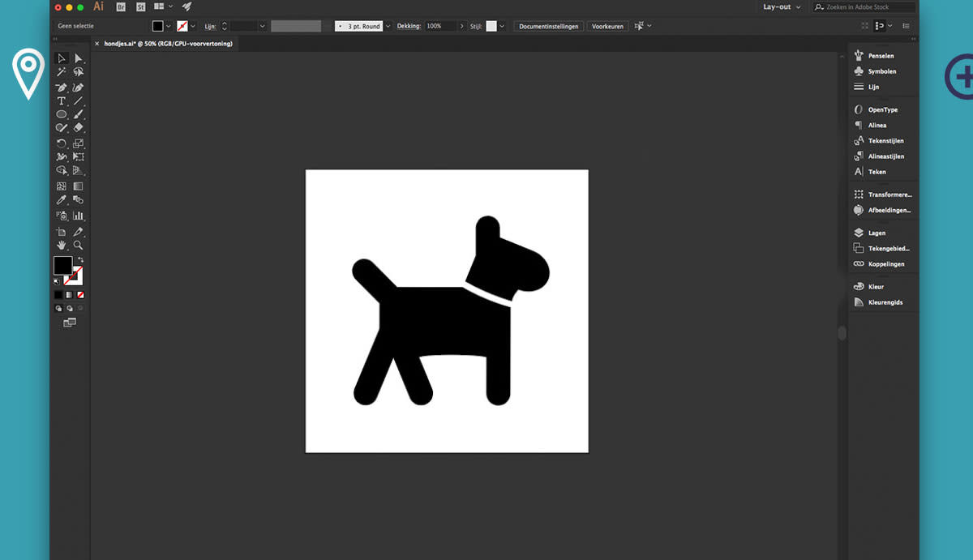Select the Artboard tool

pos(62,232)
